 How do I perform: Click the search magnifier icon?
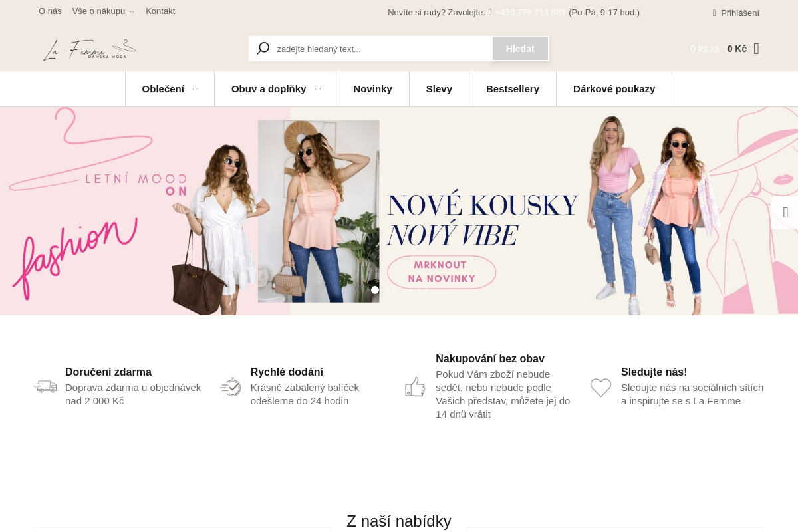coord(263,49)
